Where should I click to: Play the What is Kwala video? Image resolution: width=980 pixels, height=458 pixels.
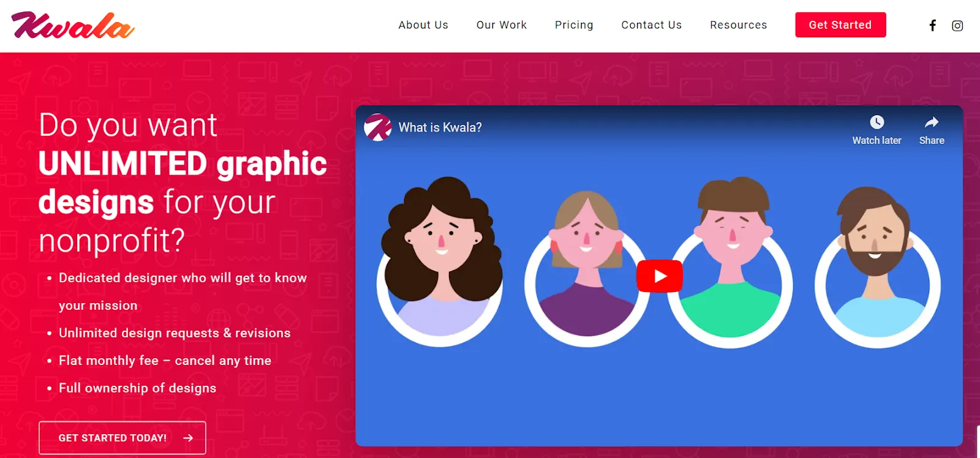click(x=660, y=276)
